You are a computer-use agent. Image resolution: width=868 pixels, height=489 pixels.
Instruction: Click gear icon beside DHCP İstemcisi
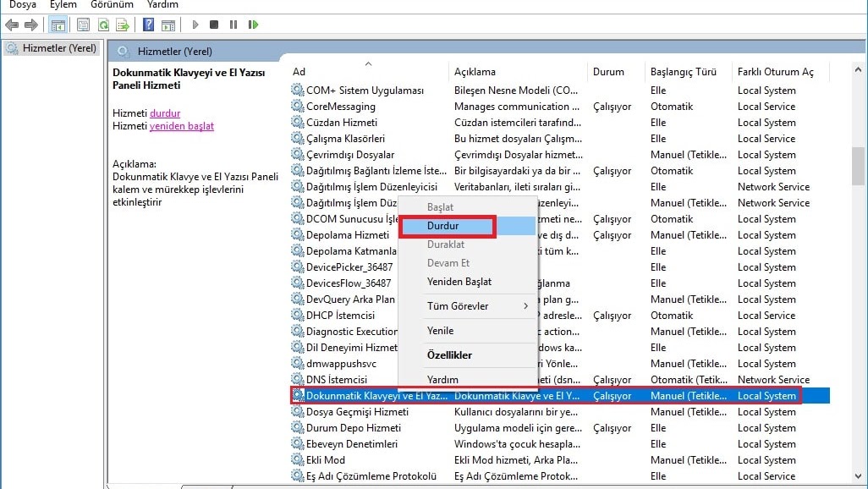(298, 315)
